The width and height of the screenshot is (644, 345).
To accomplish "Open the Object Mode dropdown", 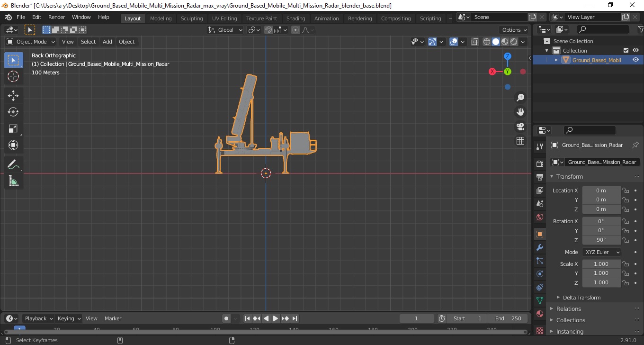I will coord(31,42).
